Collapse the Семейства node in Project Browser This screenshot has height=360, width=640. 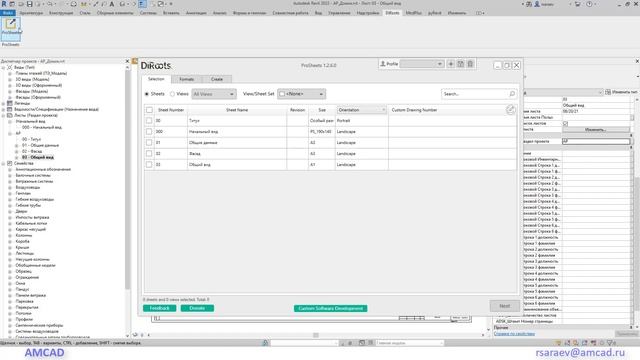4,163
